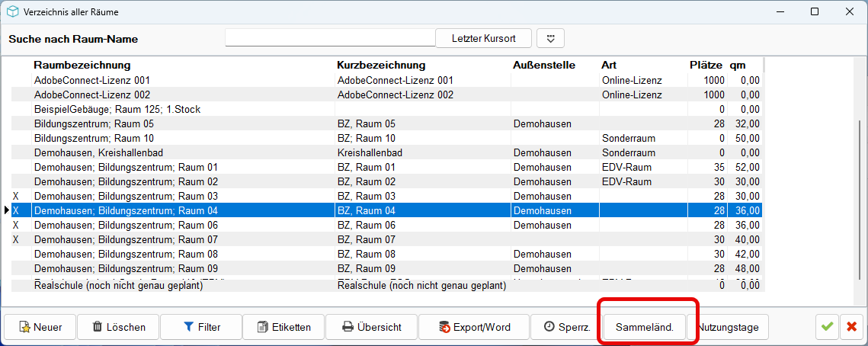The width and height of the screenshot is (868, 346).
Task: Maximize the Verzeichnis aller Räume window
Action: click(x=815, y=11)
